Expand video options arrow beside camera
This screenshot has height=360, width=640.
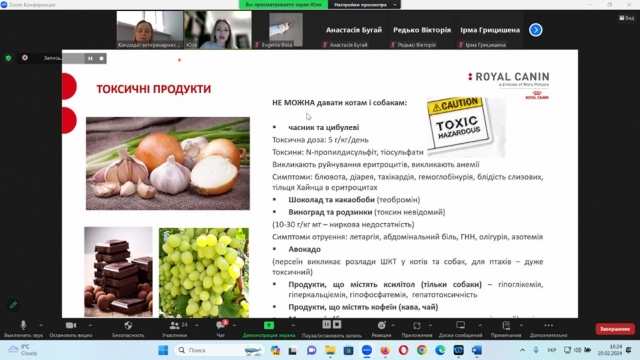(x=90, y=325)
